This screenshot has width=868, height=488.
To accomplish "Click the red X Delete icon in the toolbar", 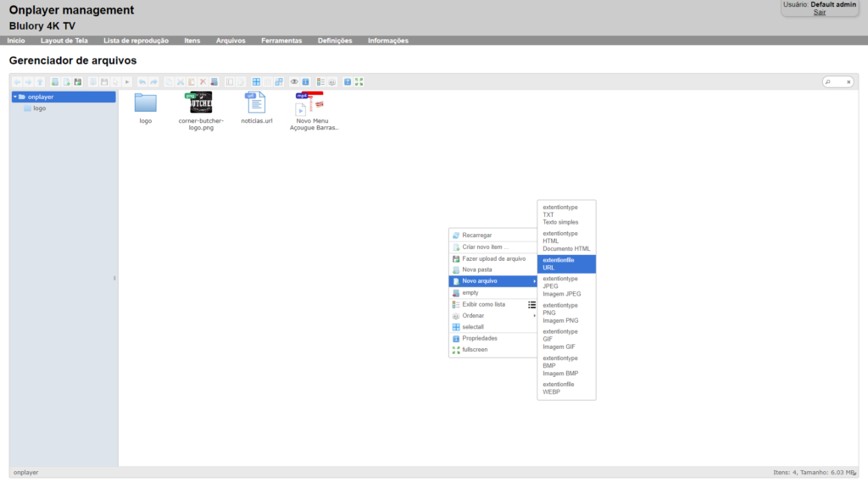I will click(x=203, y=82).
